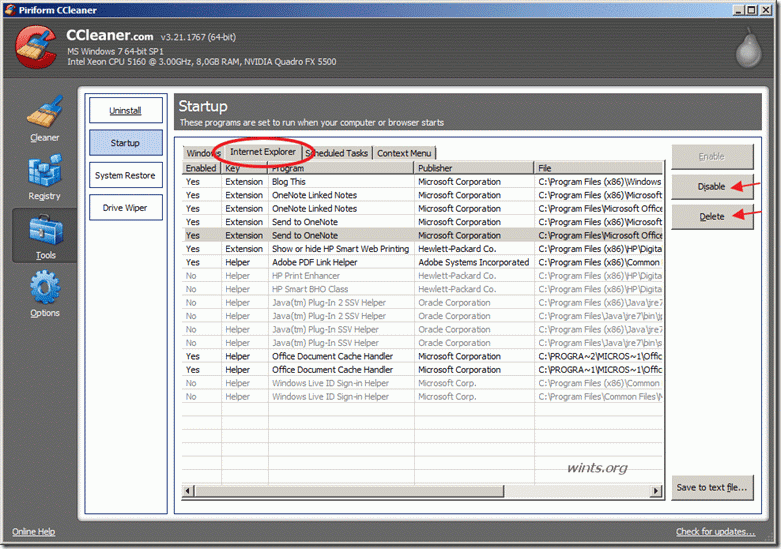Switch to the Windows tab
This screenshot has width=781, height=549.
pos(202,153)
